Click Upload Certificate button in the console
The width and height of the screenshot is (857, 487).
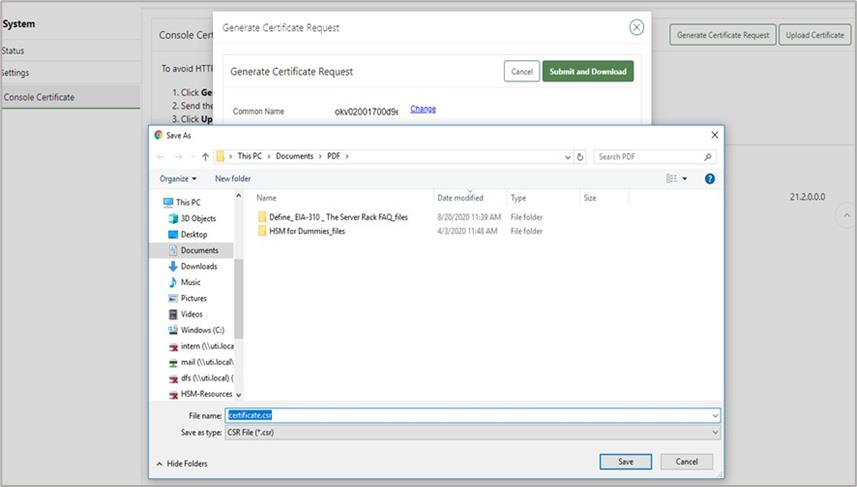pyautogui.click(x=814, y=35)
